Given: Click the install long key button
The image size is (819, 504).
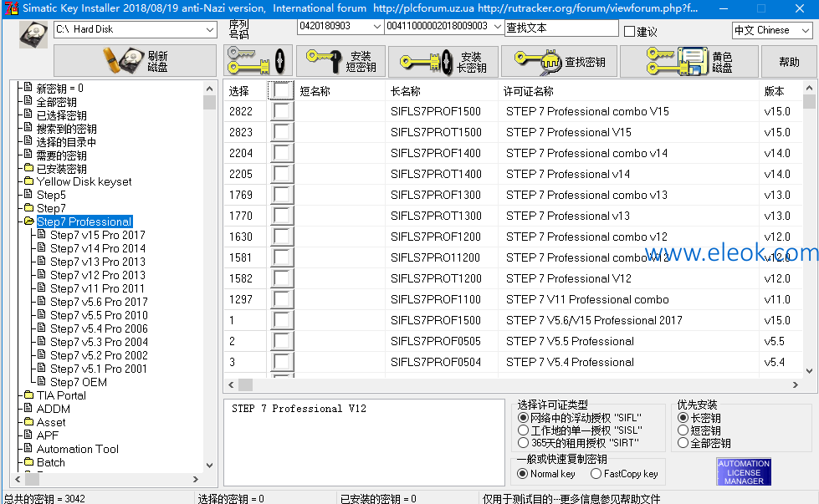Looking at the screenshot, I should [443, 62].
